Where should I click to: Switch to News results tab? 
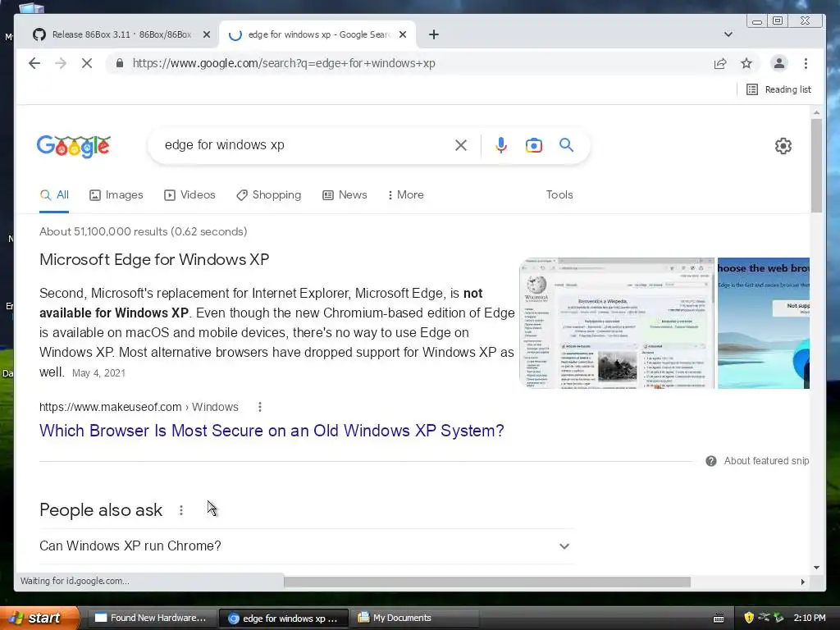[345, 195]
